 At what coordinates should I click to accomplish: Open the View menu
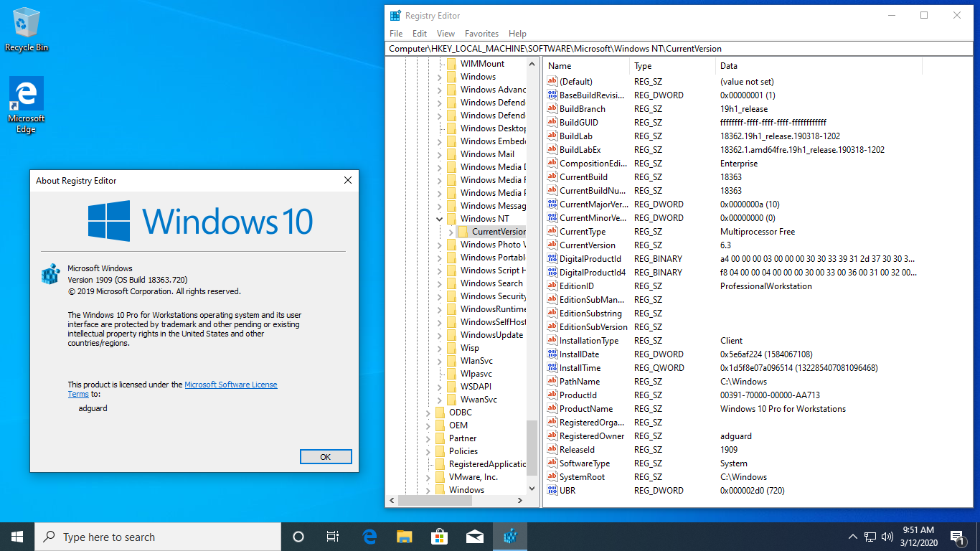coord(446,34)
